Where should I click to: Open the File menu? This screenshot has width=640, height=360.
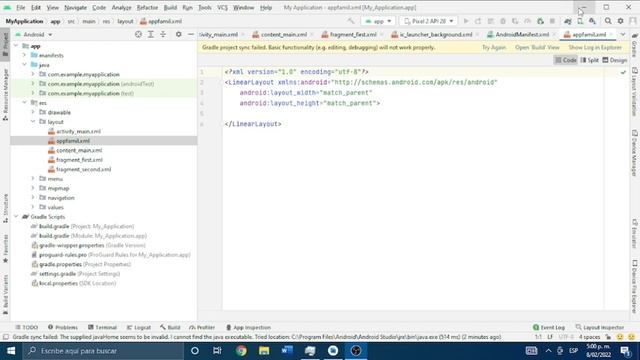(20, 7)
